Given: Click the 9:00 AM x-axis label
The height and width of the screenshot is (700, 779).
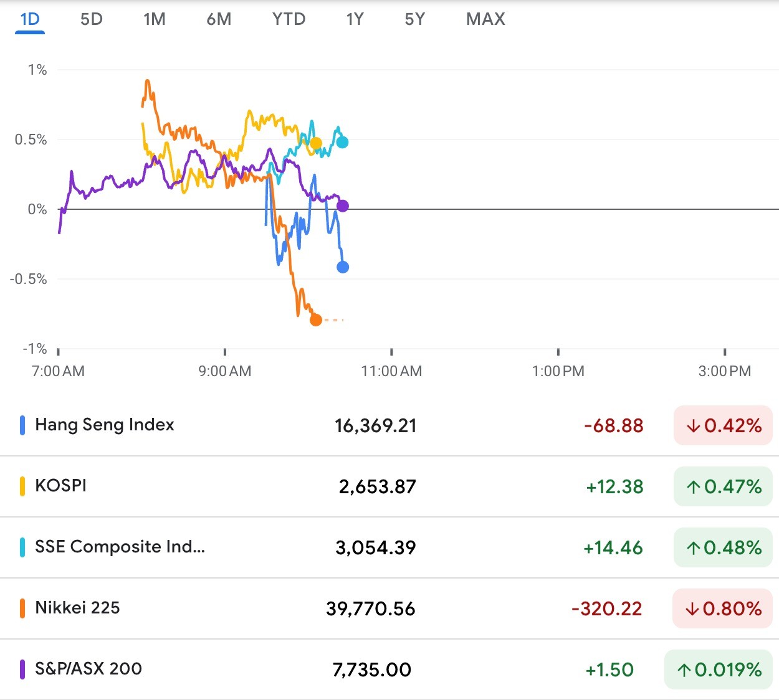Looking at the screenshot, I should point(225,371).
